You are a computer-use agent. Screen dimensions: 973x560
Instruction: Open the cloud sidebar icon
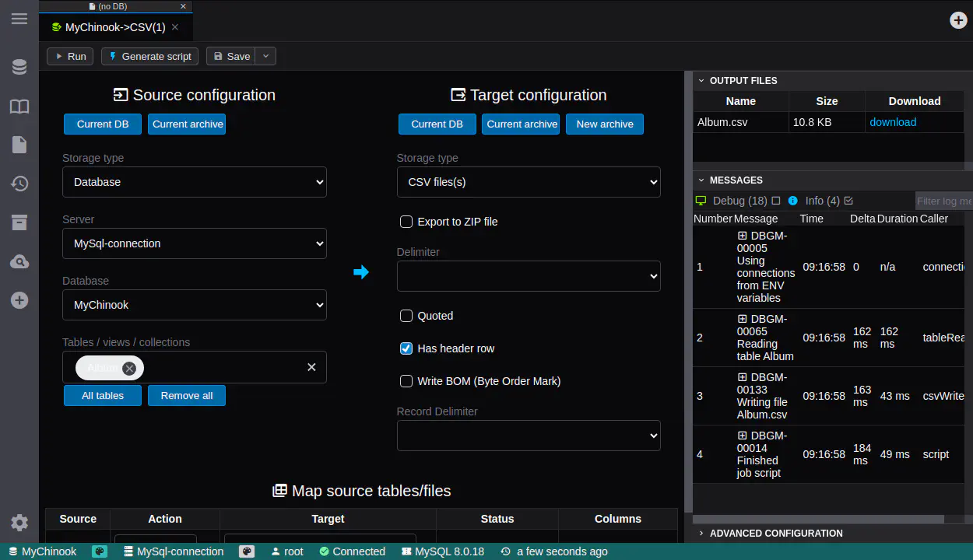point(19,262)
